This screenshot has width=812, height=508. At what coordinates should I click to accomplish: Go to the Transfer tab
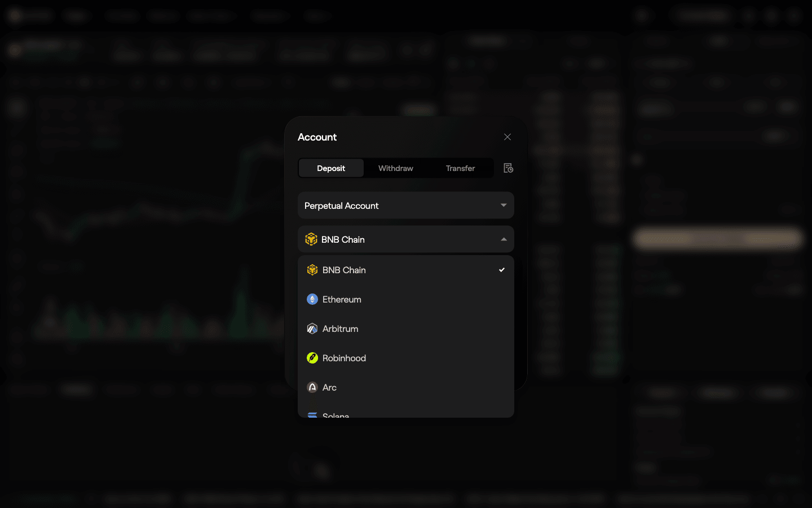coord(460,168)
